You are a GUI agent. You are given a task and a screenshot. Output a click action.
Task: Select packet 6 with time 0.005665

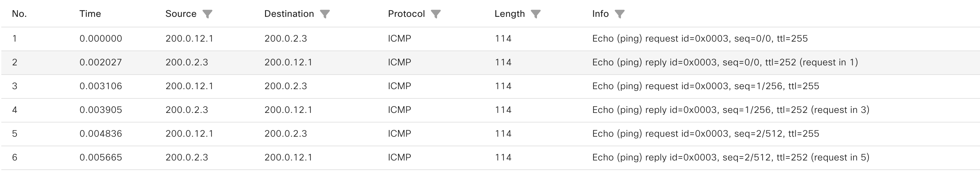coord(490,157)
